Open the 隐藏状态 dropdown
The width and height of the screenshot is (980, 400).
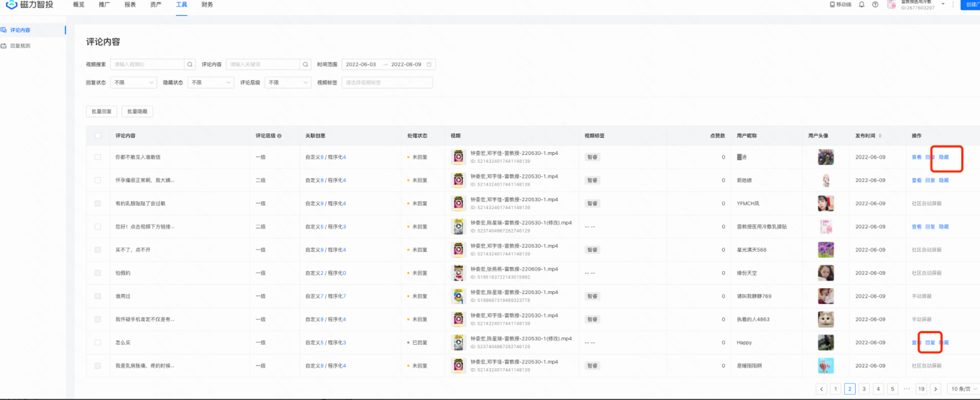[211, 83]
